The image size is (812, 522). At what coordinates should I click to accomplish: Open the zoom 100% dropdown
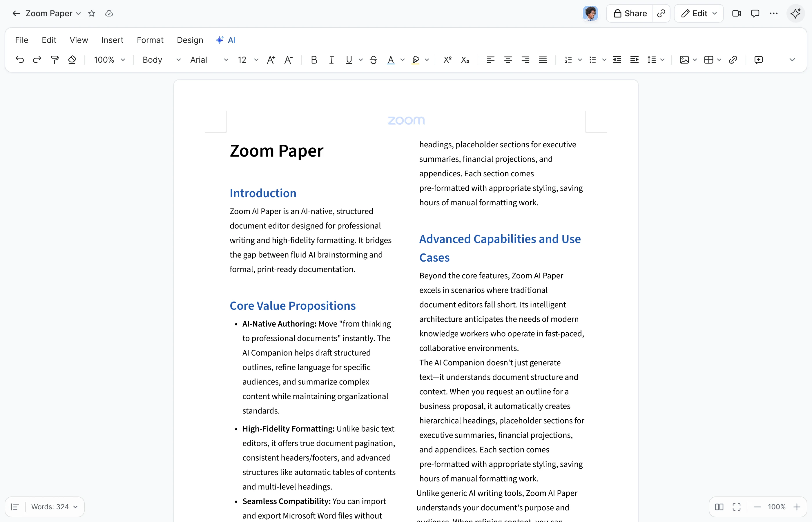click(x=109, y=60)
